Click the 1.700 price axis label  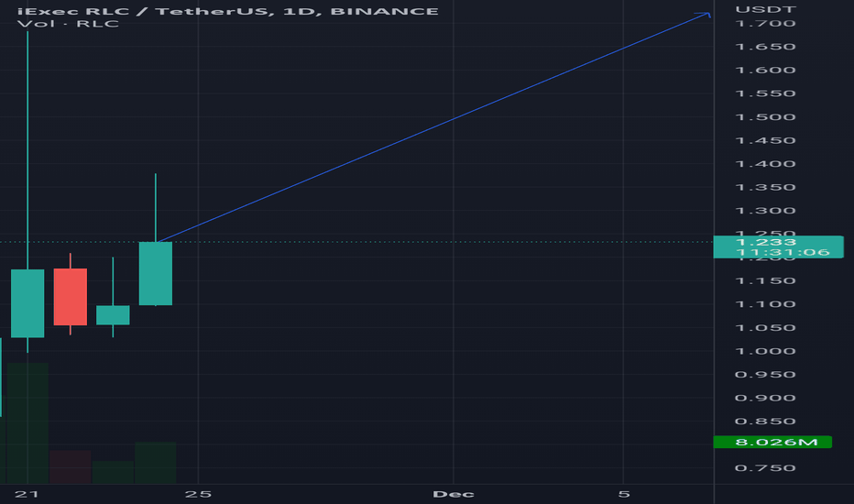tap(765, 24)
